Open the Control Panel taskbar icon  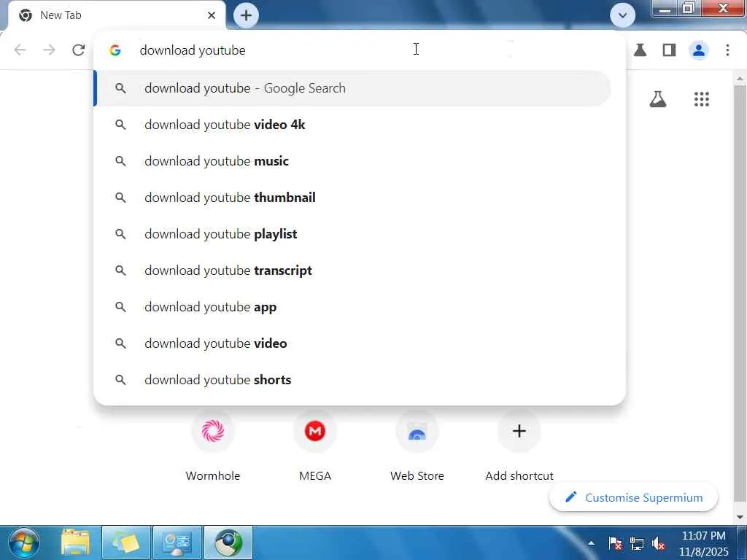177,542
